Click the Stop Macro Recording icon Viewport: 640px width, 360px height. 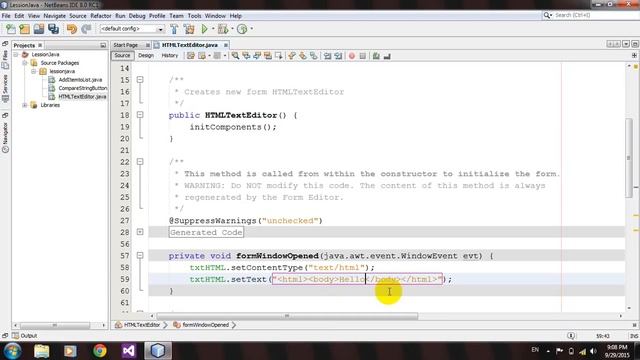coord(362,56)
